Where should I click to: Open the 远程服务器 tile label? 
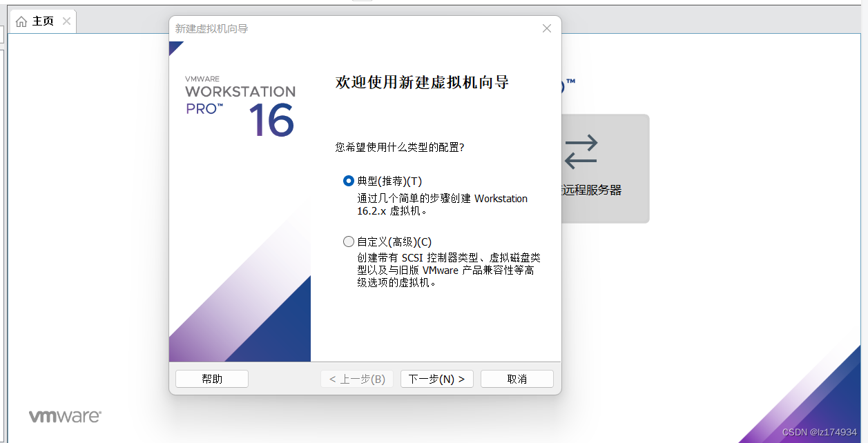point(592,190)
